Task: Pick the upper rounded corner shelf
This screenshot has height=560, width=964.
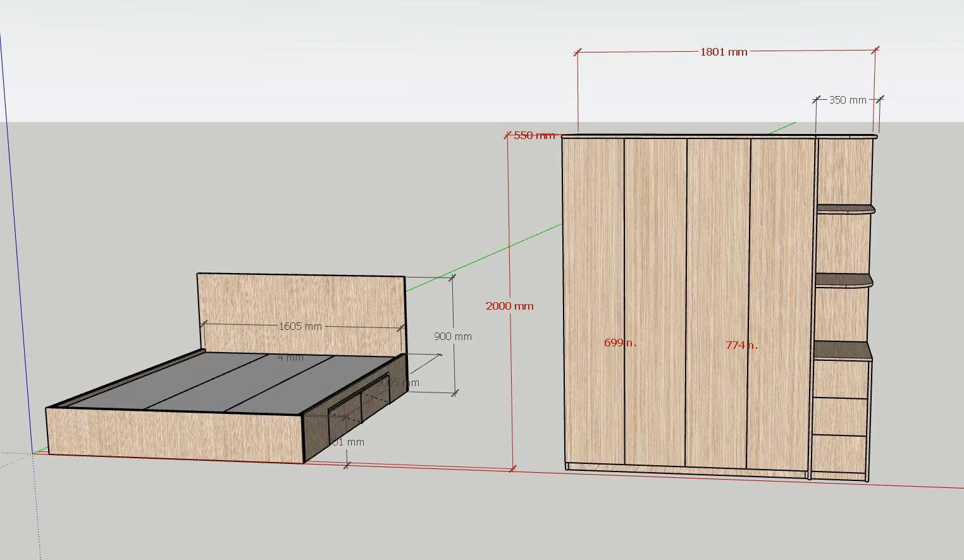Action: 844,209
